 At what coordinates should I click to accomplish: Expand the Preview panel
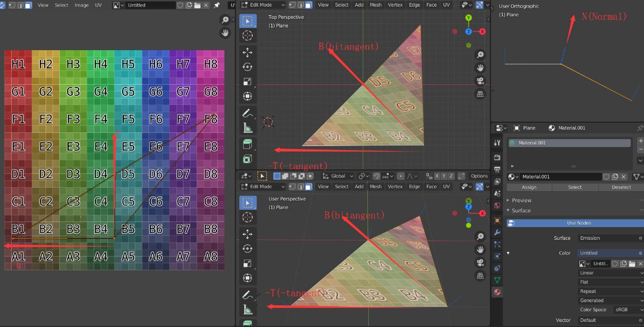(522, 200)
